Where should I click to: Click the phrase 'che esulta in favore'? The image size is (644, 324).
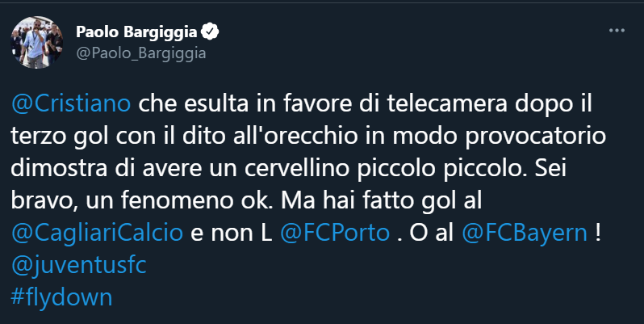229,104
